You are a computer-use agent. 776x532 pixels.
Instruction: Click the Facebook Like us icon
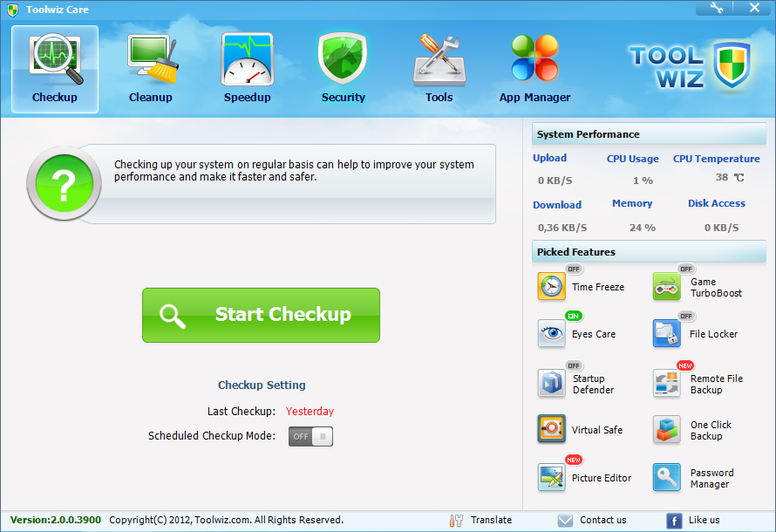(674, 521)
